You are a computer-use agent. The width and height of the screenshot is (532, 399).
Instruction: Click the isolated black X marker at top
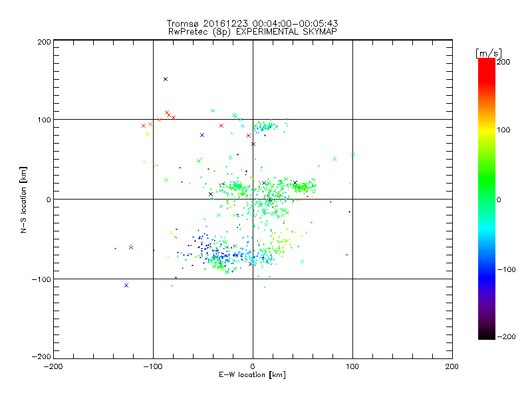[x=166, y=79]
